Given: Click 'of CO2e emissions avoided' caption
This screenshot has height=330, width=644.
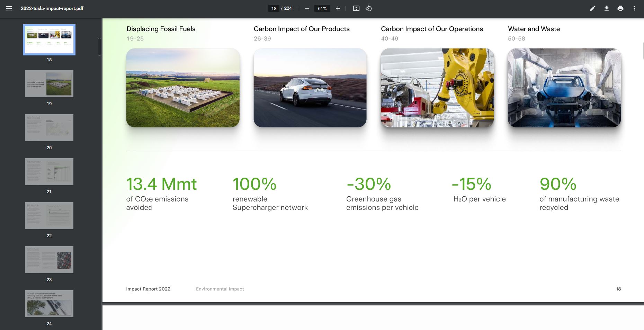Looking at the screenshot, I should (157, 203).
